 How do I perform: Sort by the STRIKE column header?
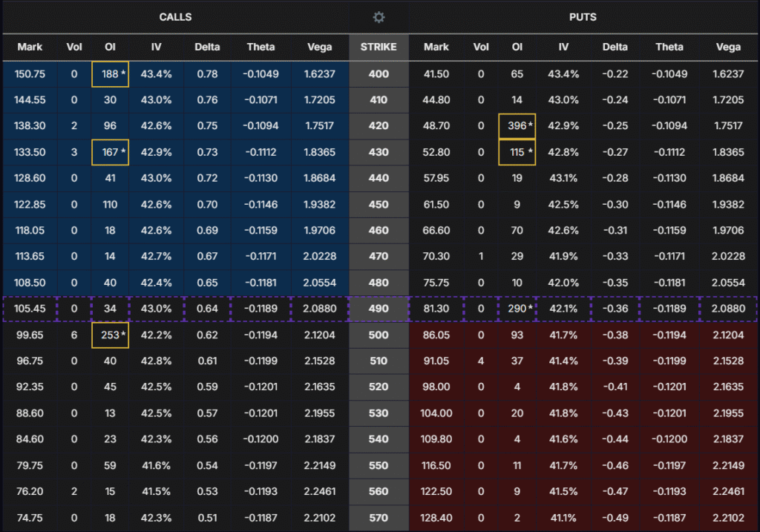379,47
